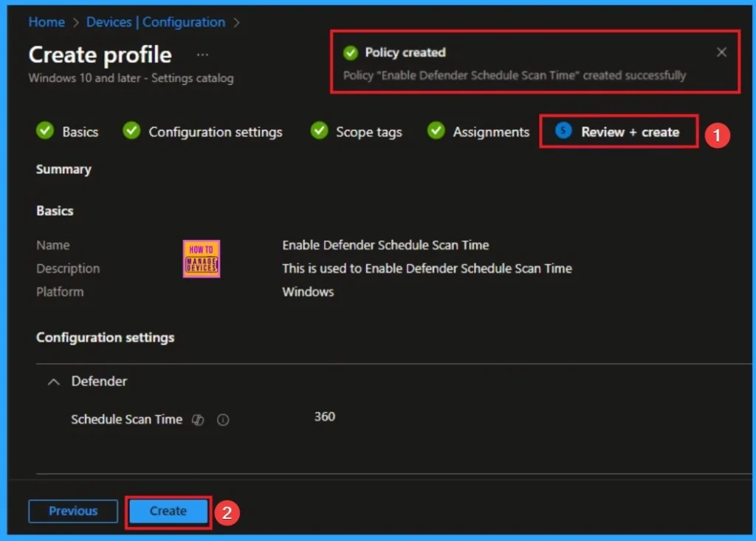Navigate to Home via breadcrumb
The image size is (756, 541).
click(46, 22)
